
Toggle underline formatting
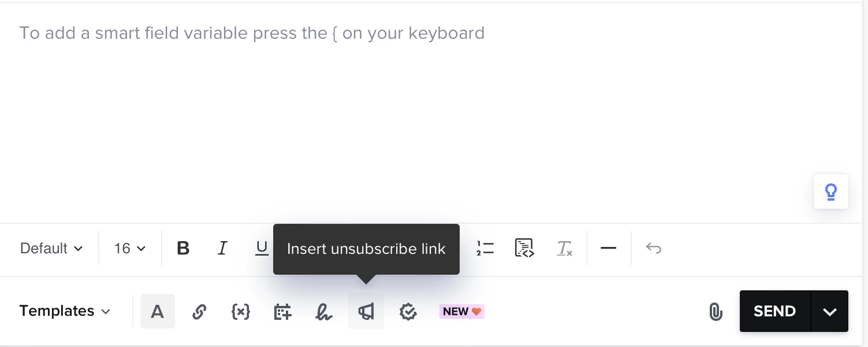pyautogui.click(x=262, y=248)
